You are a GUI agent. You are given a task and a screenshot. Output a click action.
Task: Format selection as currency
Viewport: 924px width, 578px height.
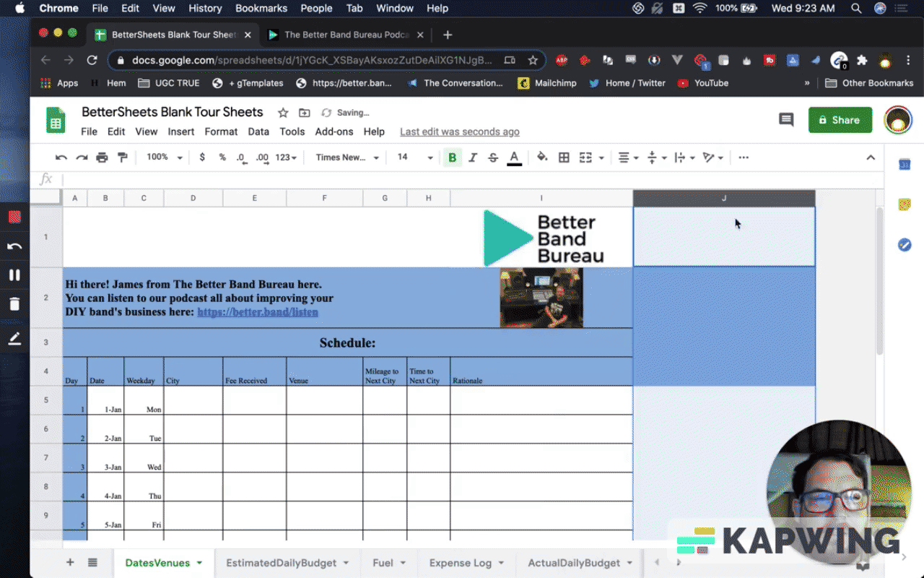click(x=202, y=158)
